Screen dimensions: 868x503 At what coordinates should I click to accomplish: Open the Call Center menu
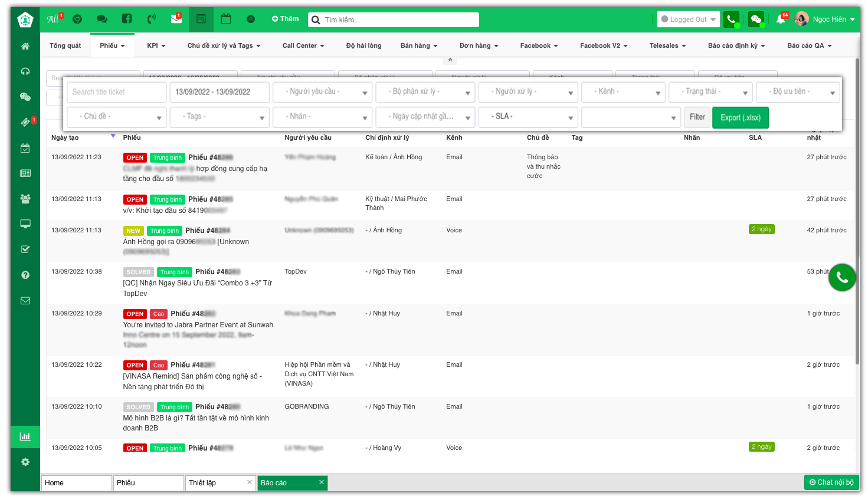(303, 45)
